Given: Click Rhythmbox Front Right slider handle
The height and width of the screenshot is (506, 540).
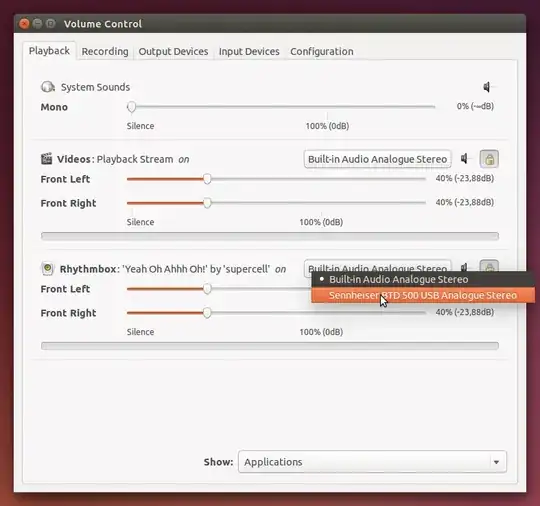Looking at the screenshot, I should (207, 313).
